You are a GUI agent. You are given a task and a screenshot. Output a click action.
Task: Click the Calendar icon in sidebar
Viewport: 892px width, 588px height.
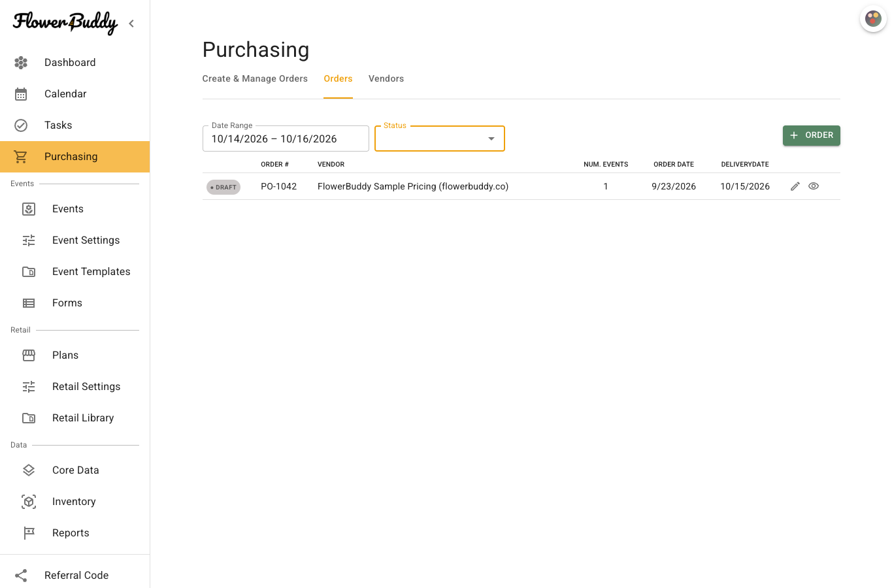21,94
